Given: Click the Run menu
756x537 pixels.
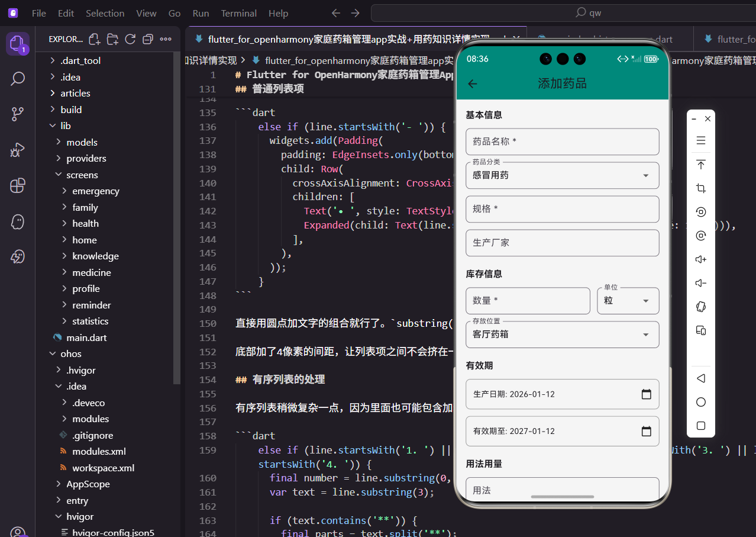Looking at the screenshot, I should (201, 13).
